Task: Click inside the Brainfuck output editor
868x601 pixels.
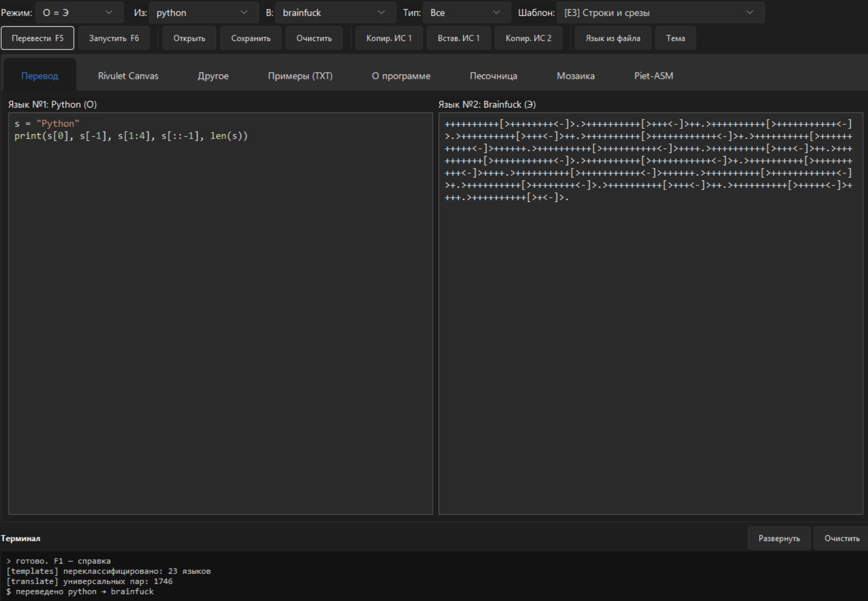Action: (x=651, y=314)
